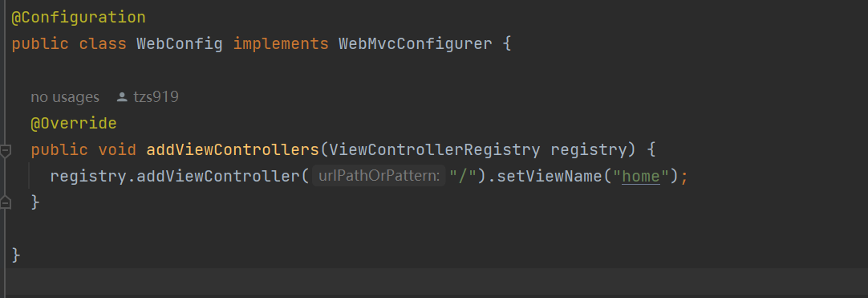Click the setViewName method call

(546, 177)
